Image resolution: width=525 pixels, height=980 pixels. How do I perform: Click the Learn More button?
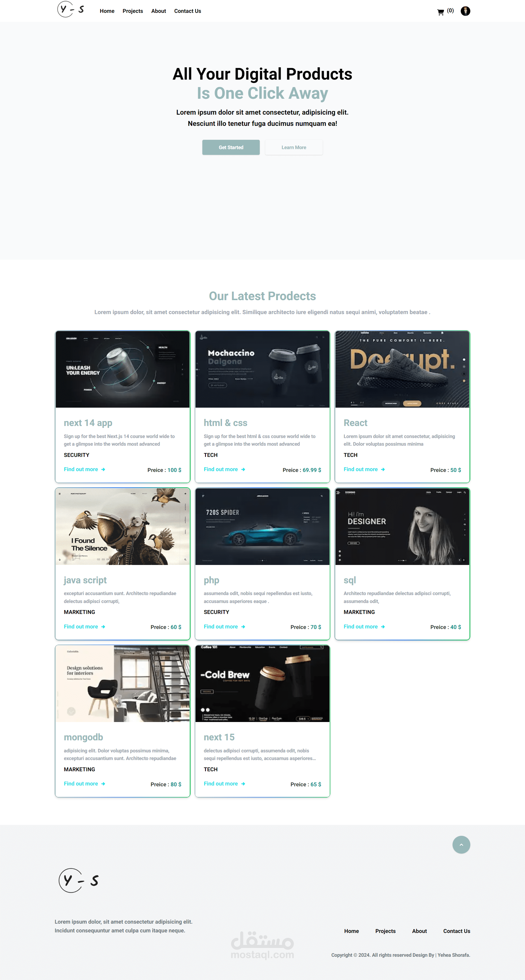(x=293, y=147)
